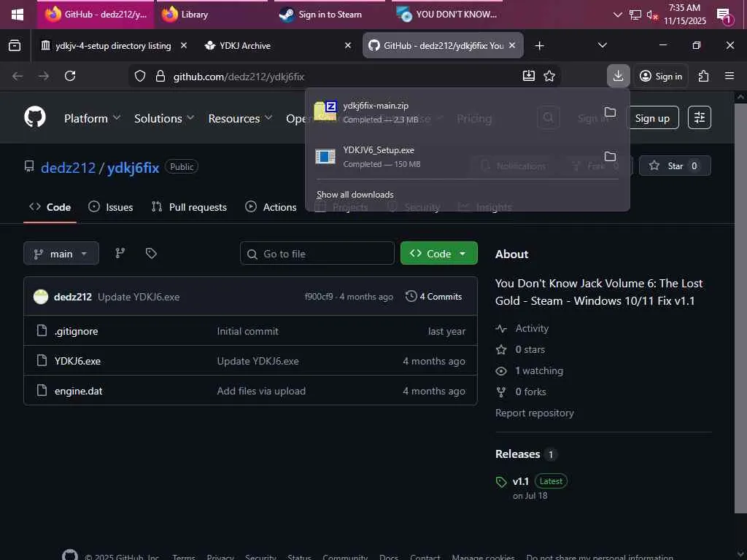Open the Pull requests tab

pos(189,207)
